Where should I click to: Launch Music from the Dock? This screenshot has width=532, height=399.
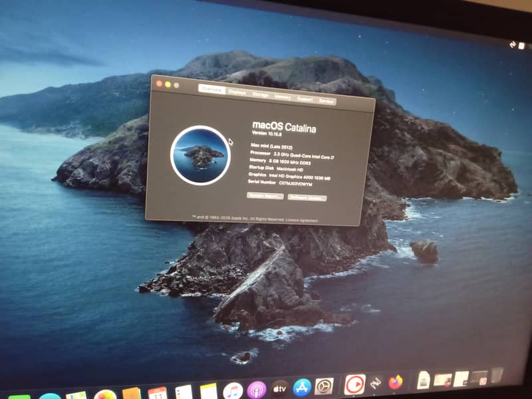[x=233, y=391]
